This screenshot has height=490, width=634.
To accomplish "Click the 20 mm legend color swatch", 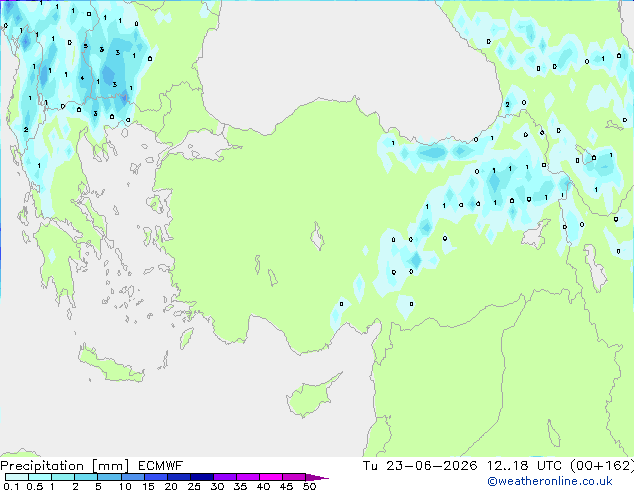I will tap(178, 477).
